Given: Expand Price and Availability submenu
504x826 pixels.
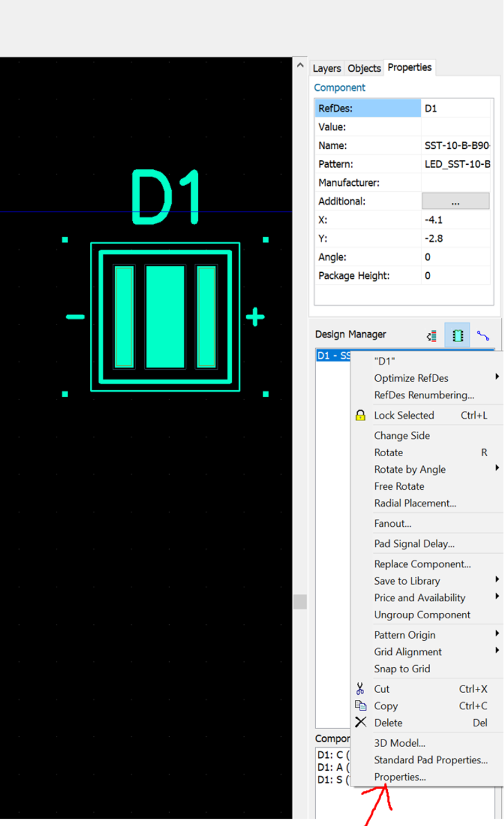Looking at the screenshot, I should pos(427,598).
